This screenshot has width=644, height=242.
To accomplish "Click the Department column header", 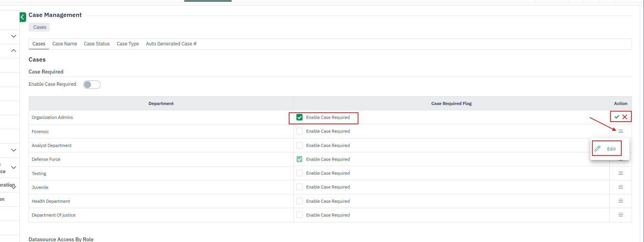I will tap(161, 103).
